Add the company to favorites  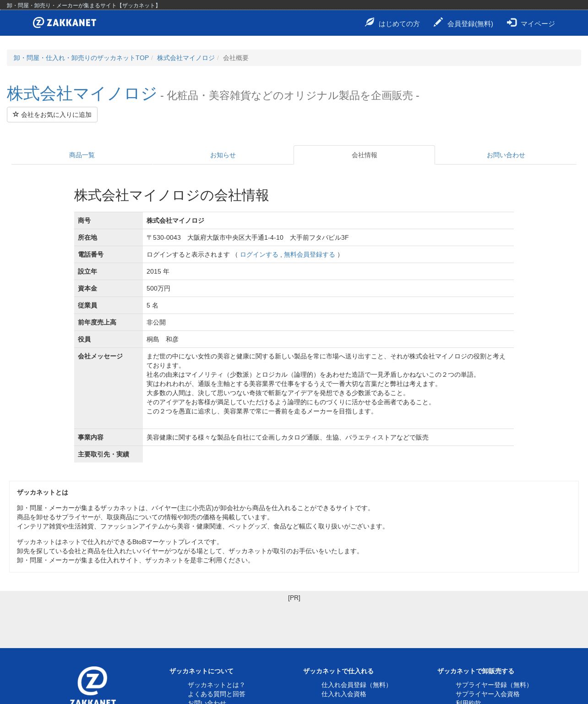tap(52, 115)
